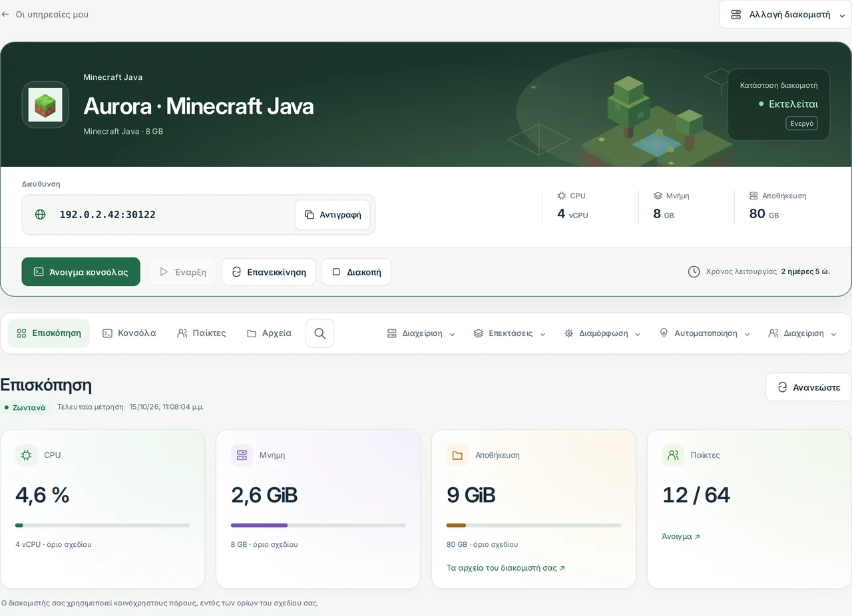Viewport: 852px width, 616px height.
Task: Click the Έναρξη start button
Action: click(182, 272)
